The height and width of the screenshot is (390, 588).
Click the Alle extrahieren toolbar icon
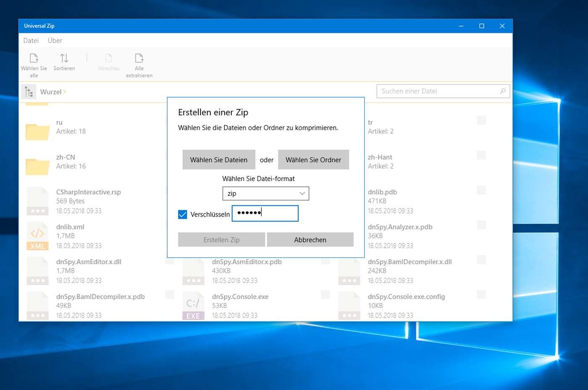point(139,58)
